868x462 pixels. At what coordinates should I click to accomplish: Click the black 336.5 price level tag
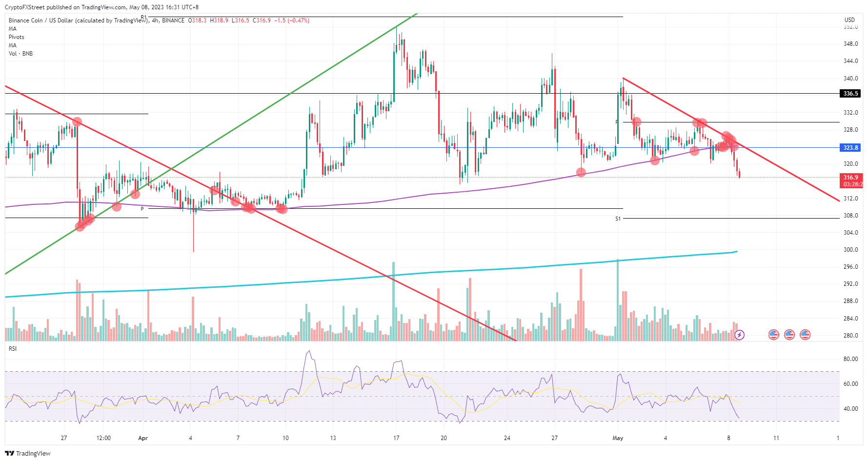click(850, 94)
